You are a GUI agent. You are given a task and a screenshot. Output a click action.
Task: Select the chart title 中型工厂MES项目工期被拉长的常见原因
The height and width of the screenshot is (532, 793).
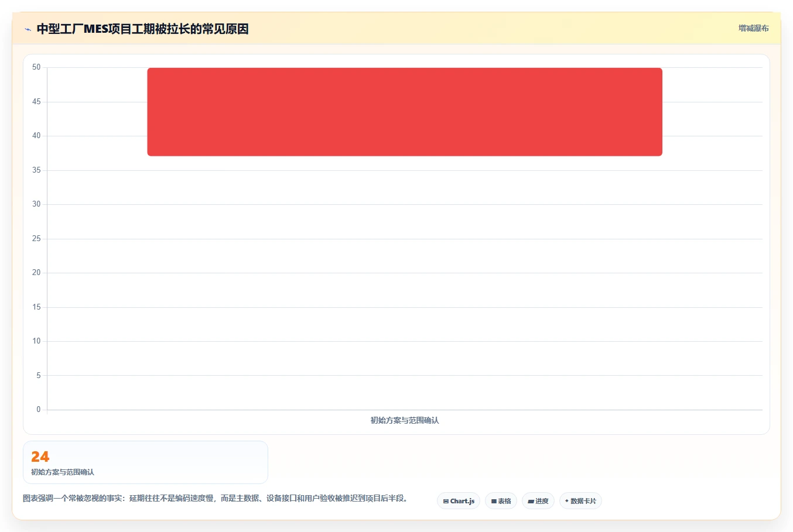coord(142,29)
